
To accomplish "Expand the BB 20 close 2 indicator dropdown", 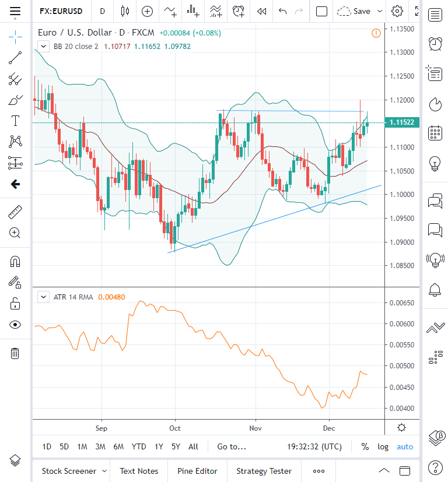I will point(43,46).
